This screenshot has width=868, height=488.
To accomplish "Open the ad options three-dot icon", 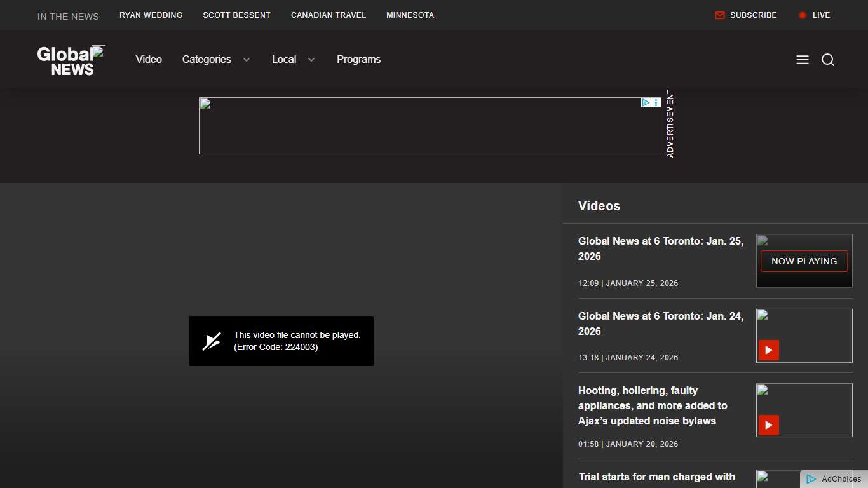I will click(656, 102).
